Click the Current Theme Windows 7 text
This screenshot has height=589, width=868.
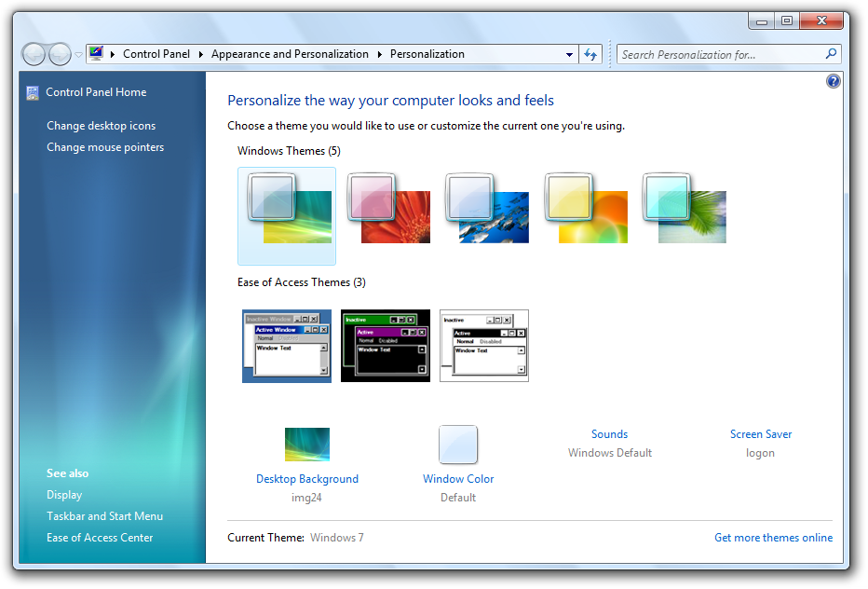coord(295,538)
